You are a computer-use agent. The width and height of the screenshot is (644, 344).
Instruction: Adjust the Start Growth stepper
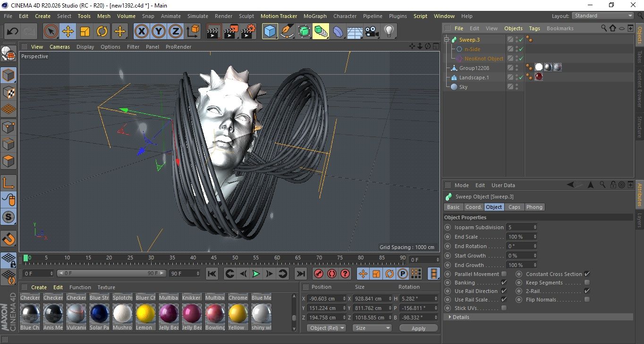pos(535,256)
